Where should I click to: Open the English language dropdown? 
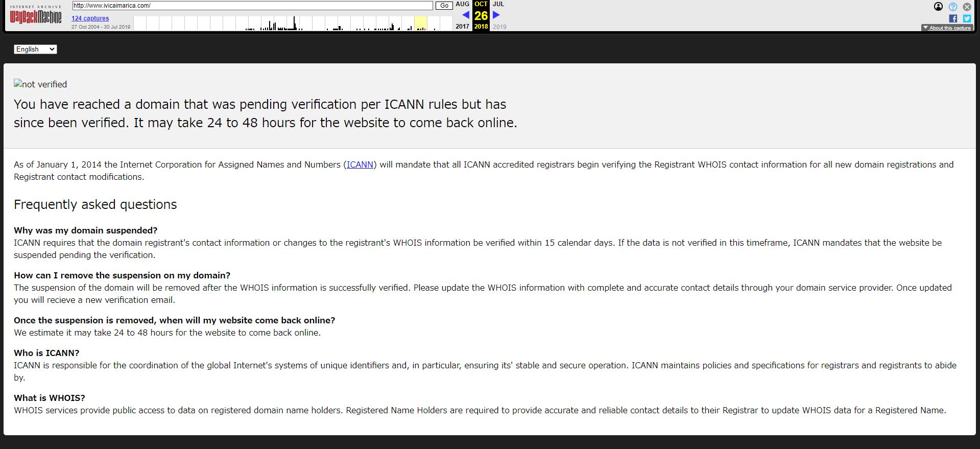point(35,49)
